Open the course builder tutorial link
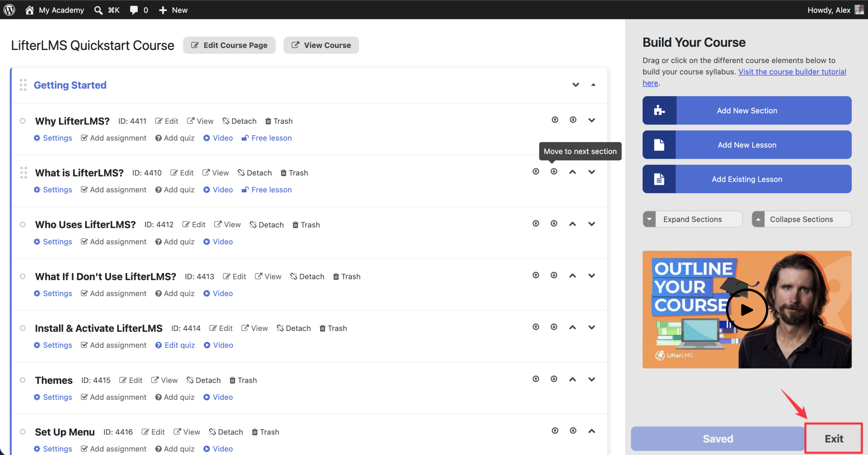This screenshot has height=455, width=868. click(792, 72)
